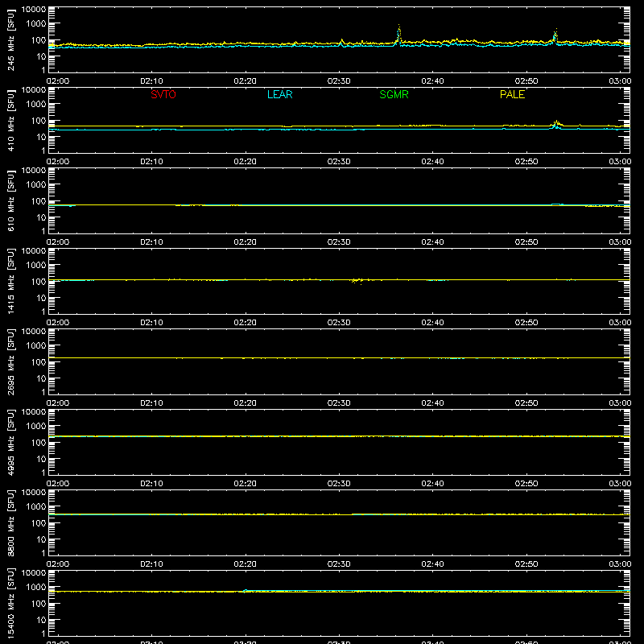This screenshot has width=644, height=644.
Task: Click the flat yellow trace in the 8800 MHz plot
Action: click(x=339, y=514)
